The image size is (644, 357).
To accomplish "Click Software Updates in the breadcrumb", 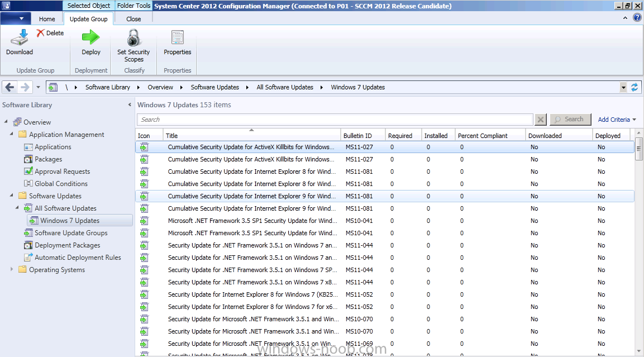I will [x=215, y=87].
